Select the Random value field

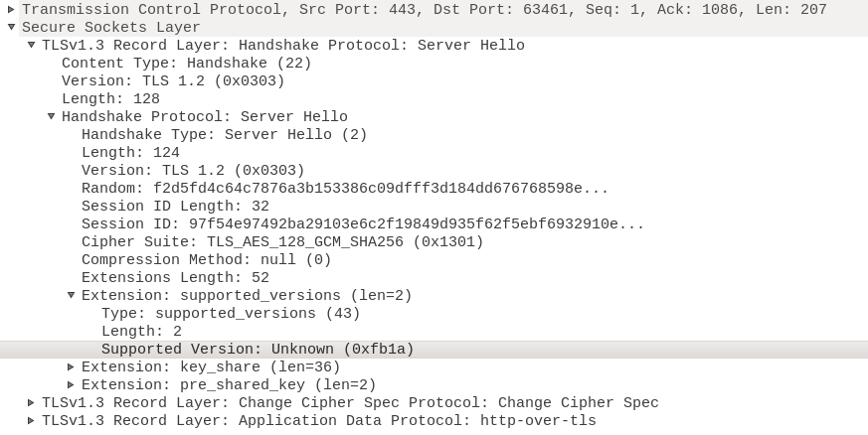(x=345, y=188)
